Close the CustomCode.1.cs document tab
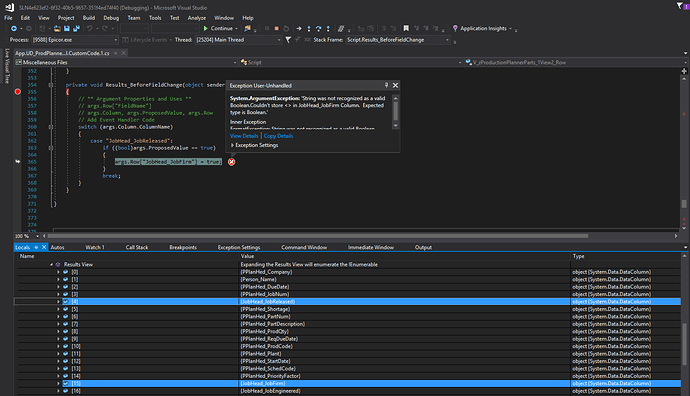The image size is (690, 396). tap(124, 53)
